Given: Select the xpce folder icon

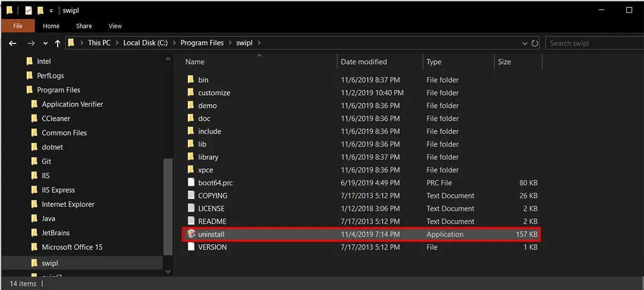Looking at the screenshot, I should (191, 169).
